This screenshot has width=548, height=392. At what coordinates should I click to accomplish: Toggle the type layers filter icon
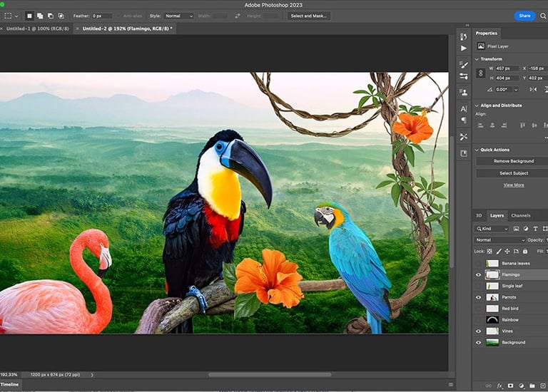[x=535, y=229]
